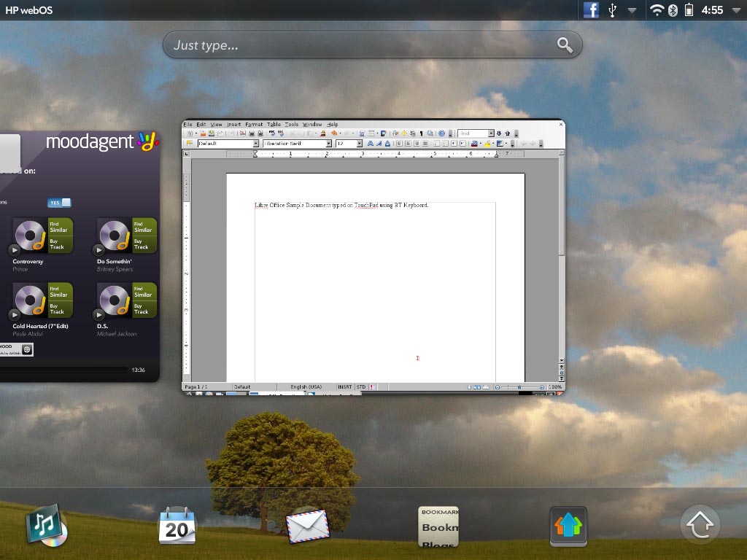Image resolution: width=747 pixels, height=560 pixels.
Task: Expand the Liberation Serif font dropdown
Action: click(329, 144)
